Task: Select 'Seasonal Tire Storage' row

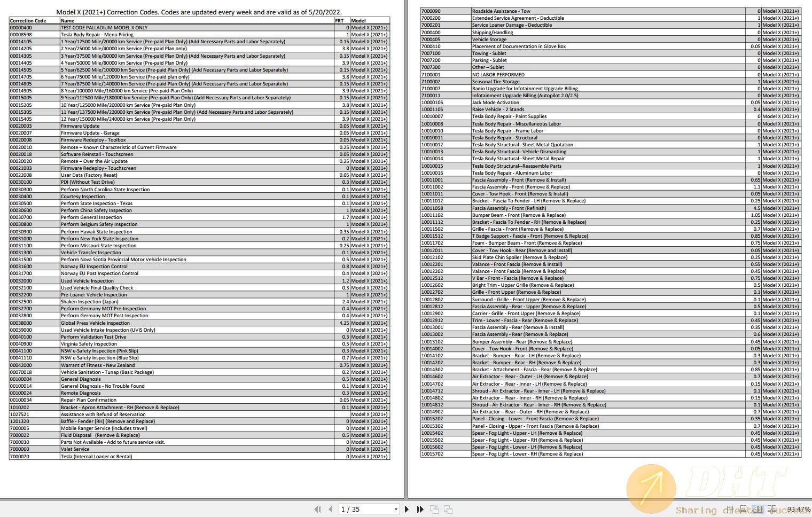Action: coord(611,81)
